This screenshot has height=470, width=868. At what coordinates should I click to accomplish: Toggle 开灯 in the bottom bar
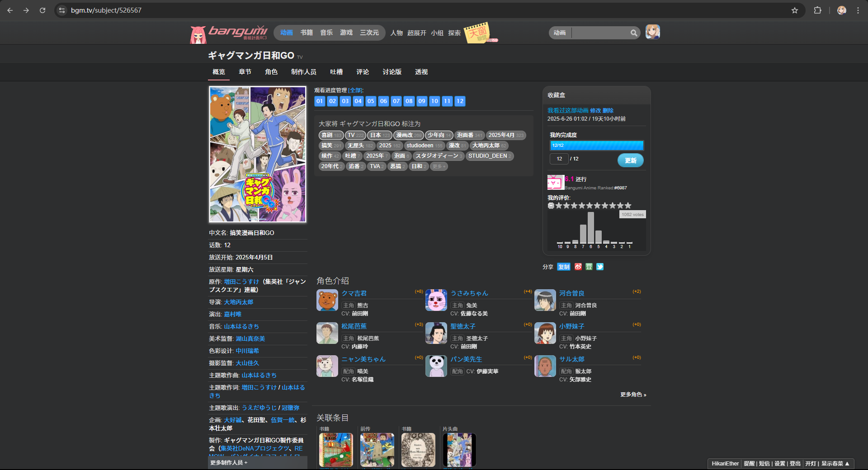[x=811, y=464]
